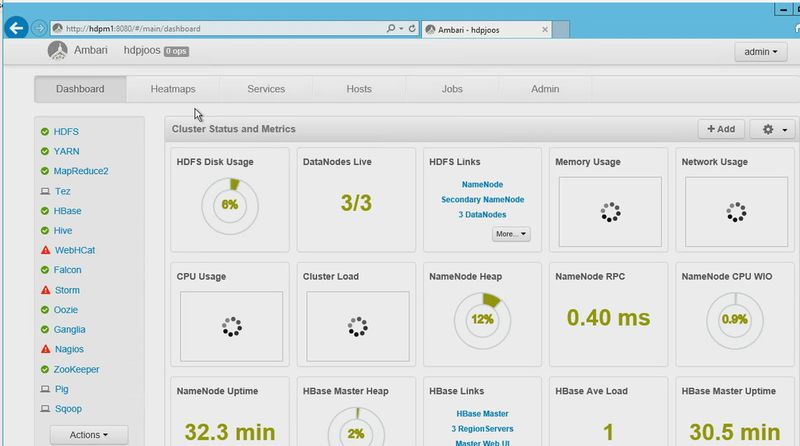This screenshot has height=446, width=800.
Task: Click the red alert icon beside WebHCat
Action: 45,250
